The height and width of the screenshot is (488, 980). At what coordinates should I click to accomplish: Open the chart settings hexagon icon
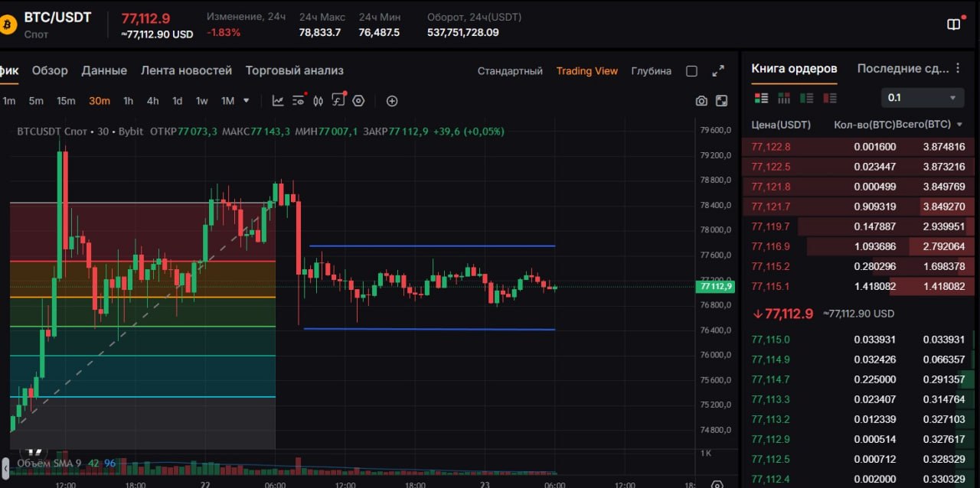click(358, 101)
